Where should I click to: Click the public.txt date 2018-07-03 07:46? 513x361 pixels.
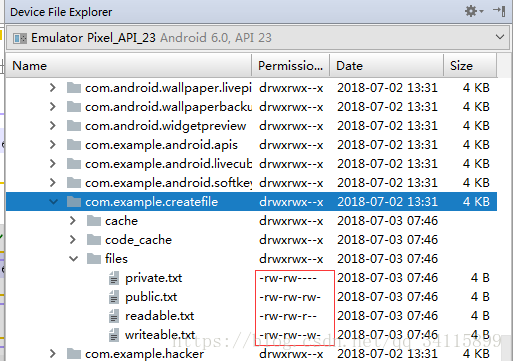click(387, 297)
